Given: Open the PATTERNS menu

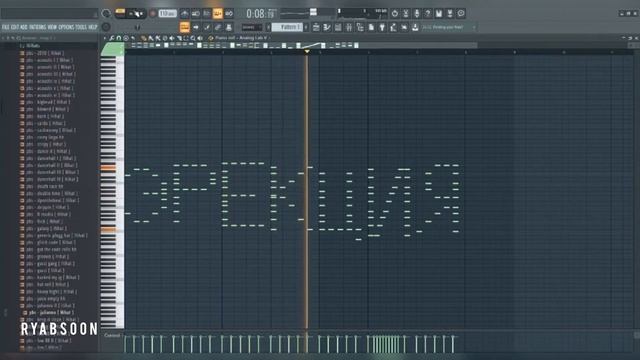Looking at the screenshot, I should click(38, 27).
